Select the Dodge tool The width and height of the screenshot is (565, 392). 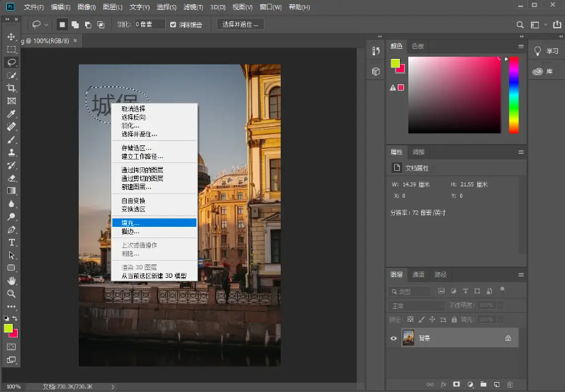[x=11, y=217]
